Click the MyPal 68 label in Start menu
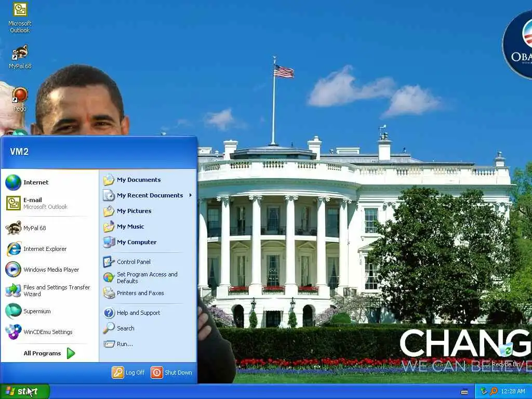This screenshot has width=532, height=399. 35,228
